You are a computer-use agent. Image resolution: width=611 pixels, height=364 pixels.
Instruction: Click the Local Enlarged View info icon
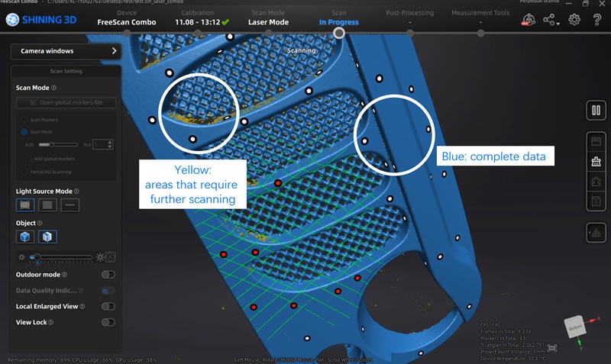tap(82, 306)
